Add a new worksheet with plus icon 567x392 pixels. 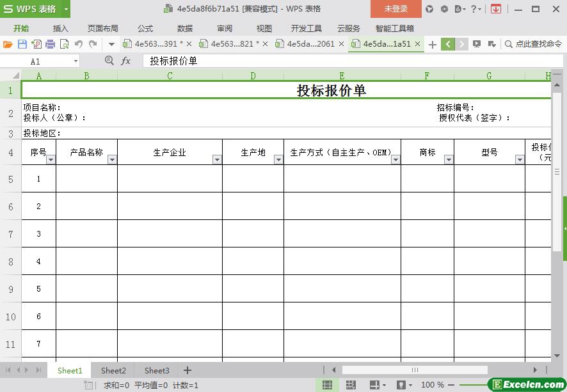click(188, 370)
